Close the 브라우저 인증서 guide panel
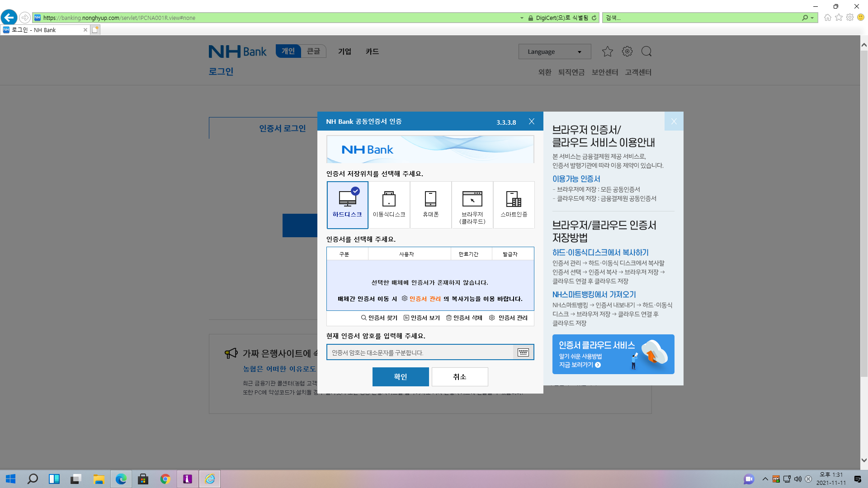Screen dimensions: 868x488 (x=674, y=121)
